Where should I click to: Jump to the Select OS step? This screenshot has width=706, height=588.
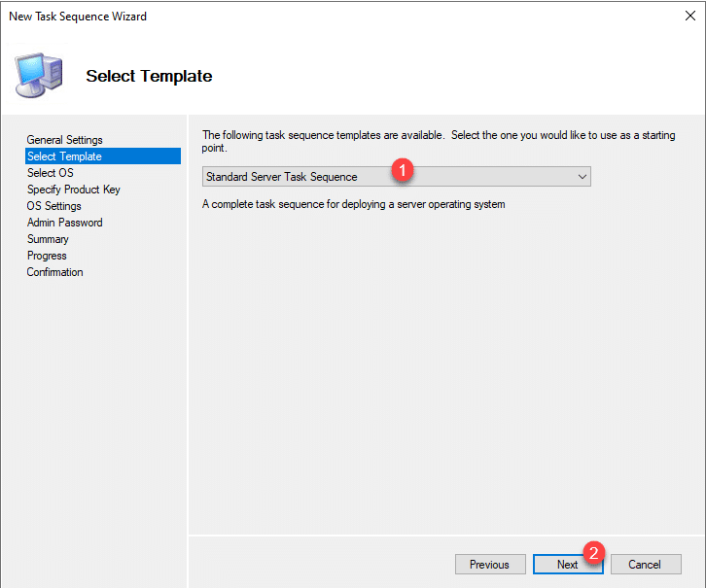pyautogui.click(x=50, y=173)
